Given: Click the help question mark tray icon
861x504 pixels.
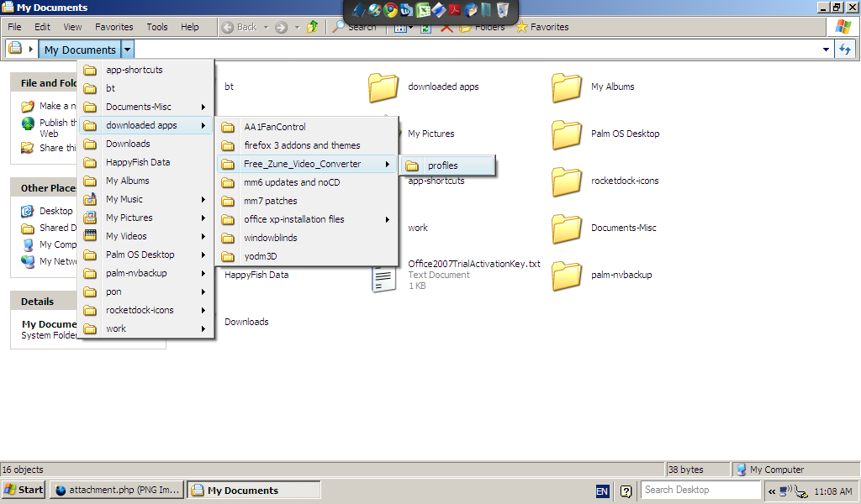Looking at the screenshot, I should pos(626,491).
